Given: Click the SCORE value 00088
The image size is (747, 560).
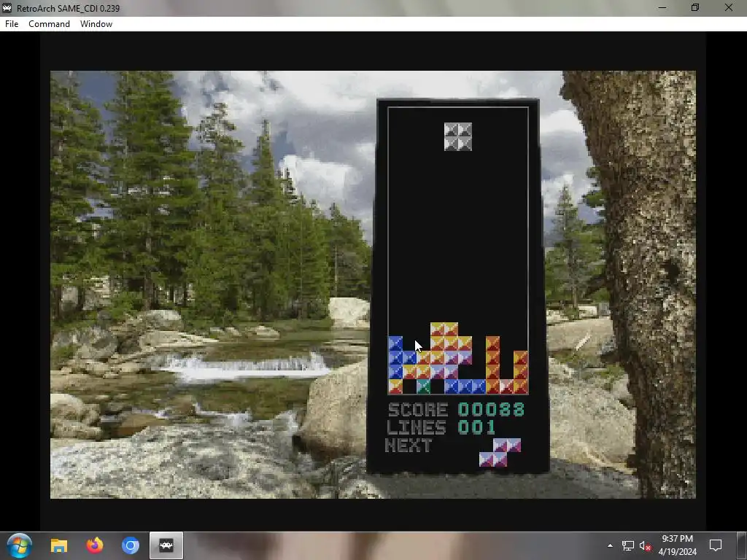Looking at the screenshot, I should point(491,410).
